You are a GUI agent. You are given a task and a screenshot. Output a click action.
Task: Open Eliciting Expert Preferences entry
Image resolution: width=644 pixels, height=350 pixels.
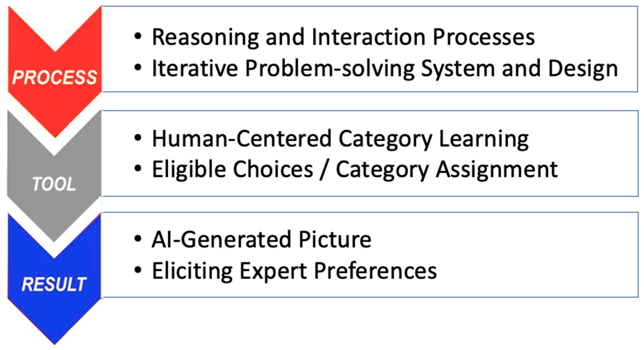pyautogui.click(x=295, y=271)
